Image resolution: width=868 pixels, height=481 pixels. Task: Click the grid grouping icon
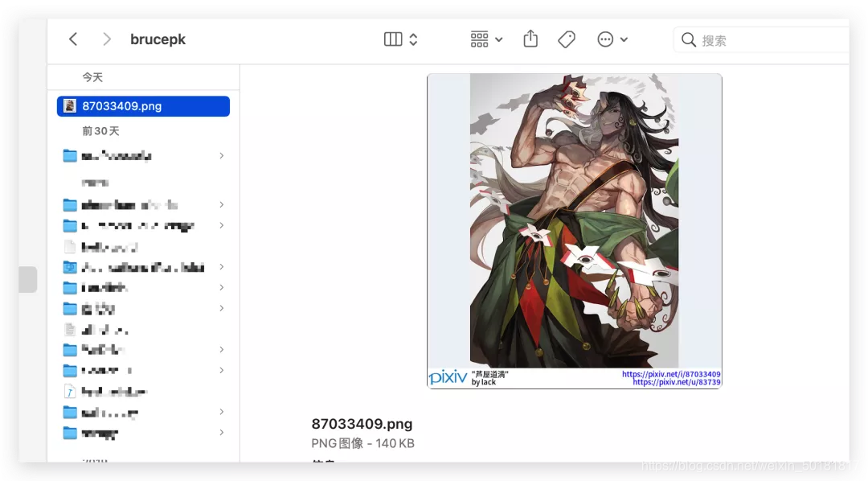tap(479, 39)
